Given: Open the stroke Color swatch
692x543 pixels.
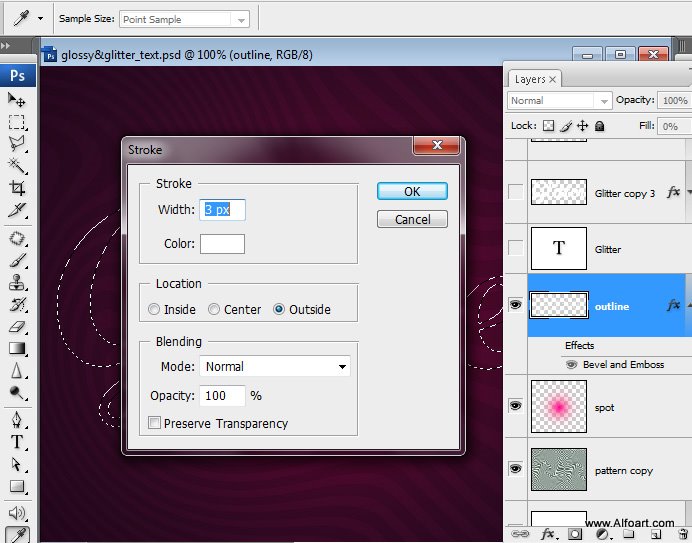Looking at the screenshot, I should (222, 244).
